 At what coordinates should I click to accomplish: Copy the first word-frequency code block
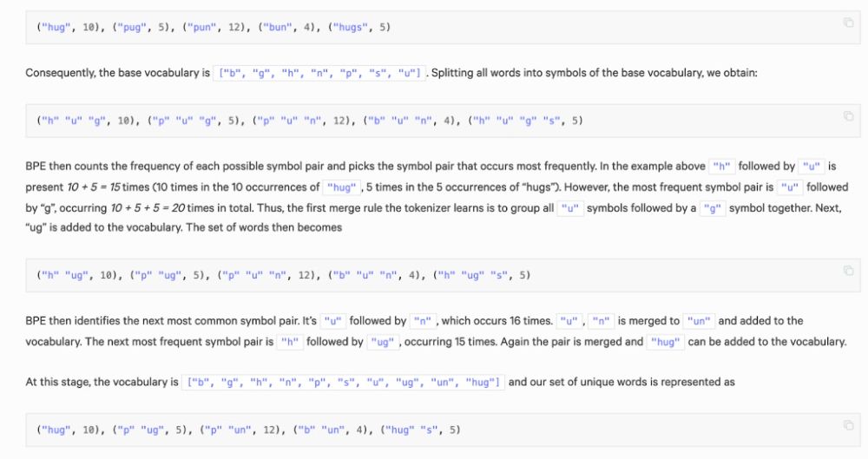coord(848,23)
